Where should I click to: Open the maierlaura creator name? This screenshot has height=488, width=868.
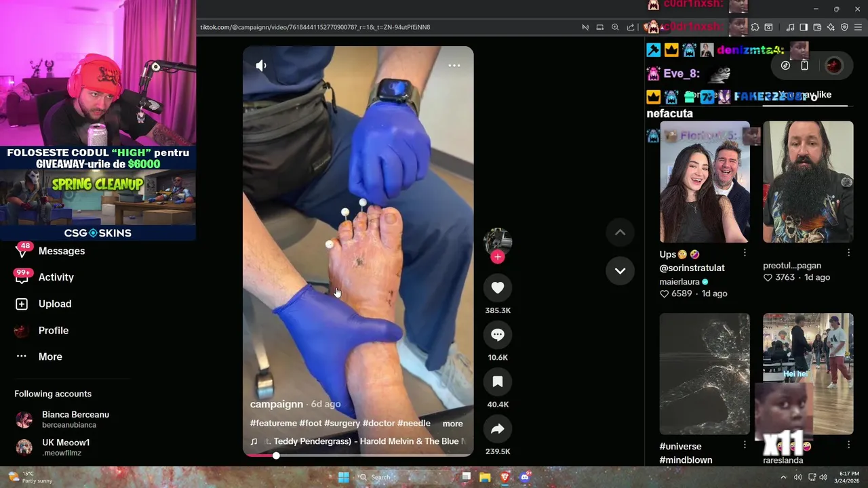click(x=679, y=282)
